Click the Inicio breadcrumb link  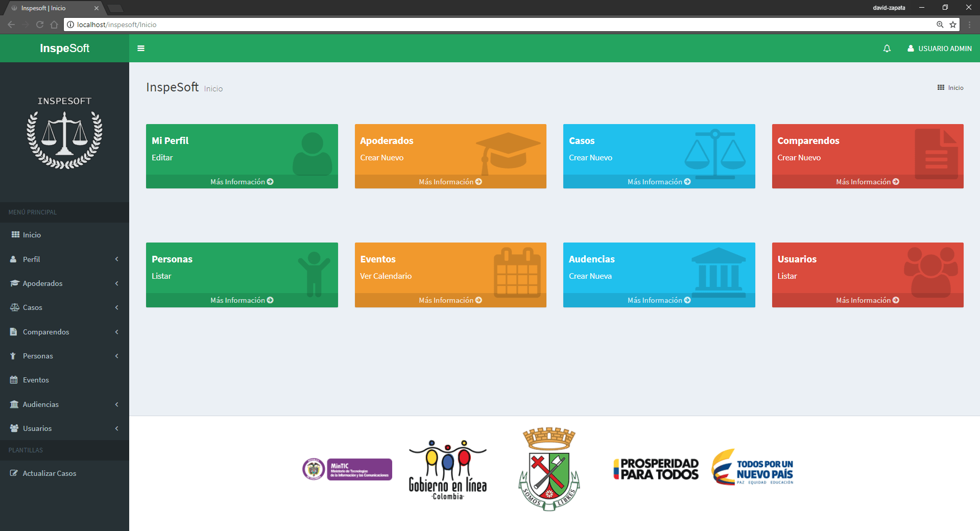pyautogui.click(x=955, y=88)
